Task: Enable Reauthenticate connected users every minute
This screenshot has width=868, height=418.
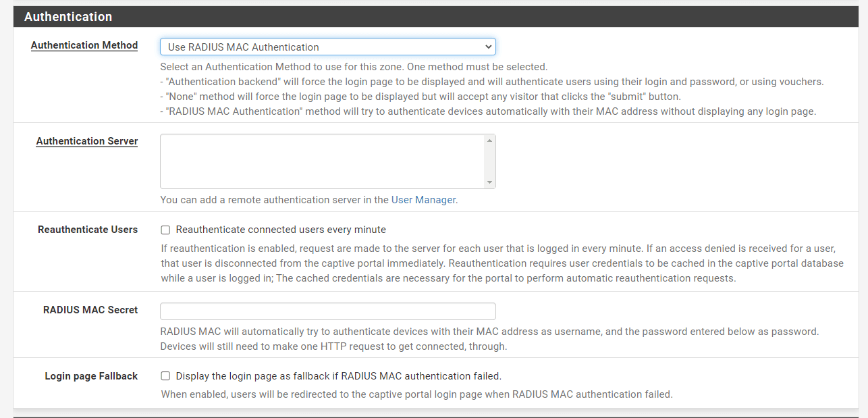Action: 165,230
